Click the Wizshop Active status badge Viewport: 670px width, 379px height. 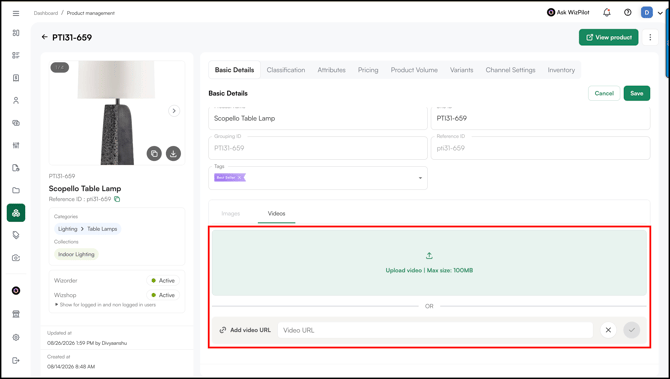point(163,295)
